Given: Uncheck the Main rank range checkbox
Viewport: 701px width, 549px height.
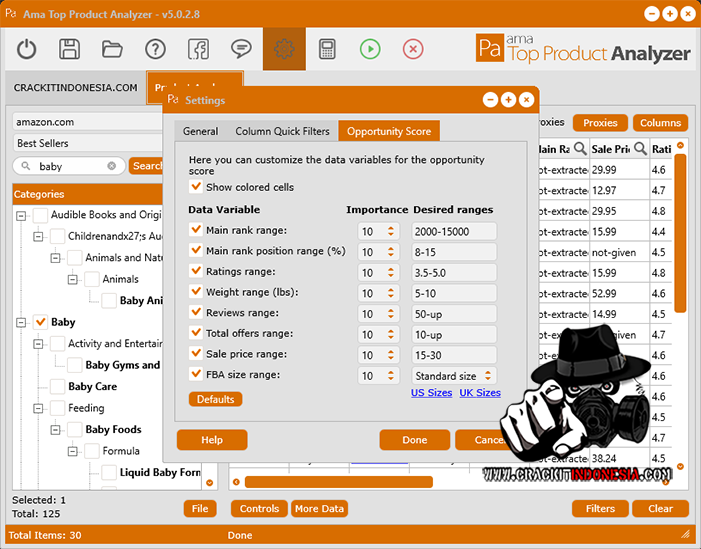Looking at the screenshot, I should (x=196, y=230).
